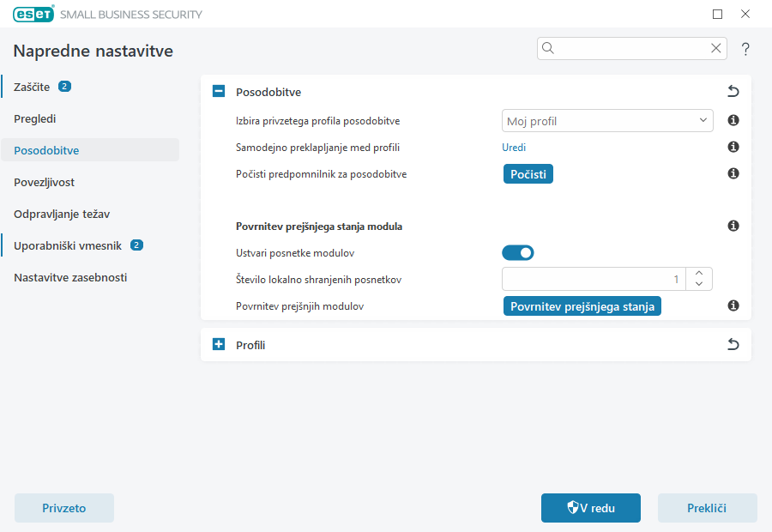Disable the Ustvari posnetke modulov toggle

517,252
